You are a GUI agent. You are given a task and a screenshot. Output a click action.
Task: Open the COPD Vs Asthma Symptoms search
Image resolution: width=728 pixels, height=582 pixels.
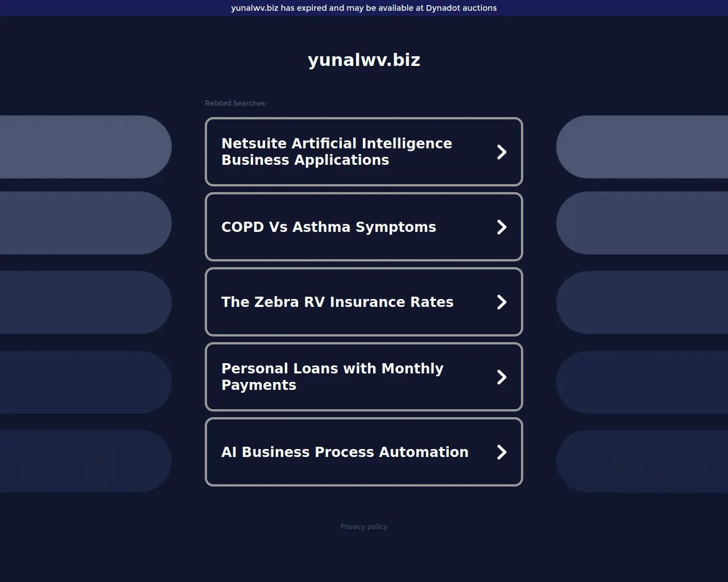click(x=328, y=227)
